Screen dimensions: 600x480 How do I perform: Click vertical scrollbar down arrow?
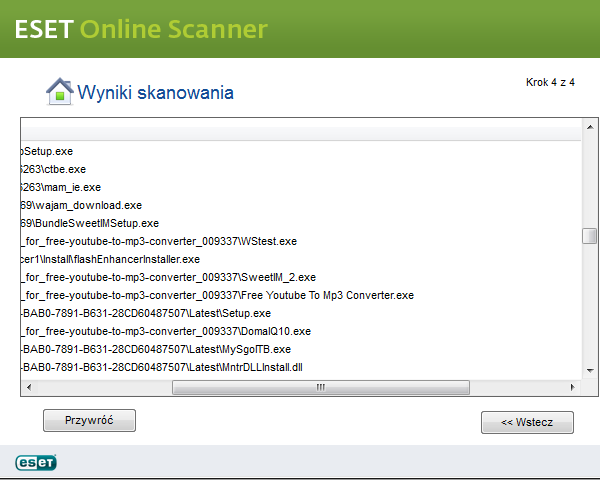pyautogui.click(x=590, y=371)
